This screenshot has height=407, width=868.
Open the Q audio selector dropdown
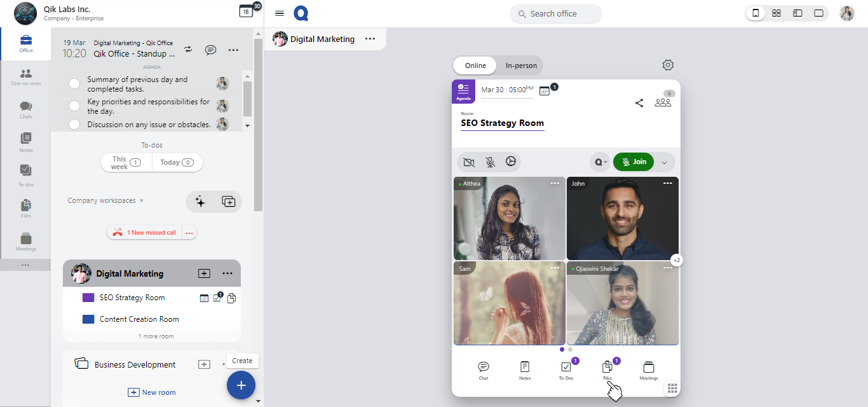[600, 162]
